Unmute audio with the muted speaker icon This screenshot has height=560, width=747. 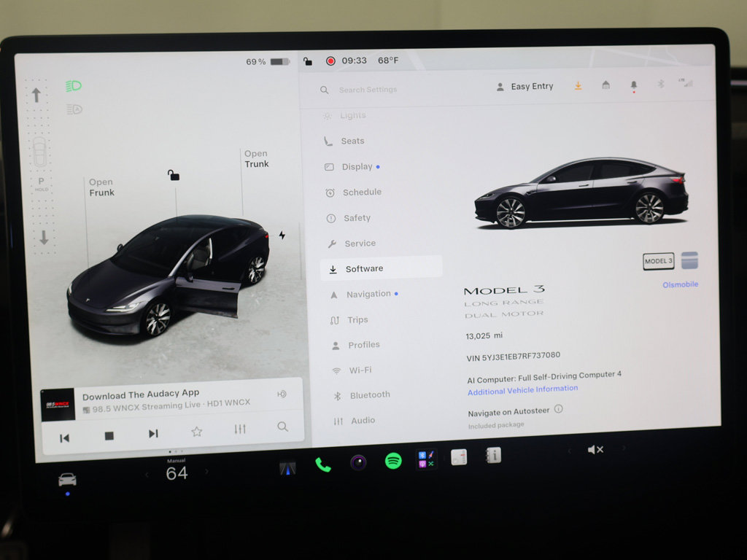pos(595,449)
